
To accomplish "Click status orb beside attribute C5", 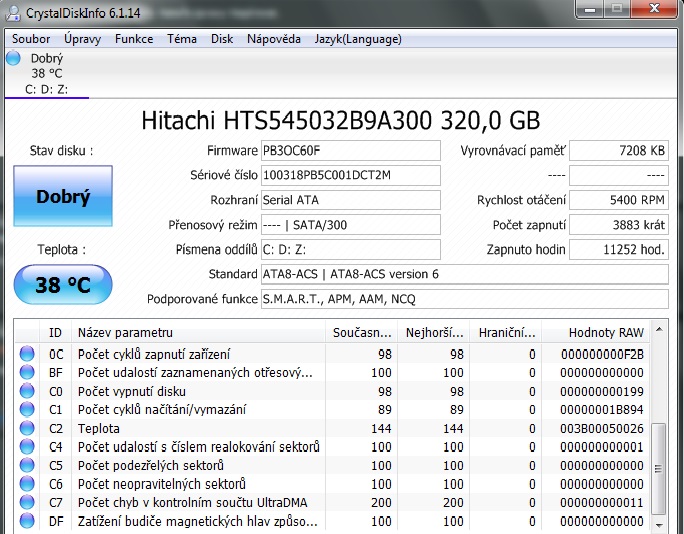I will 27,465.
